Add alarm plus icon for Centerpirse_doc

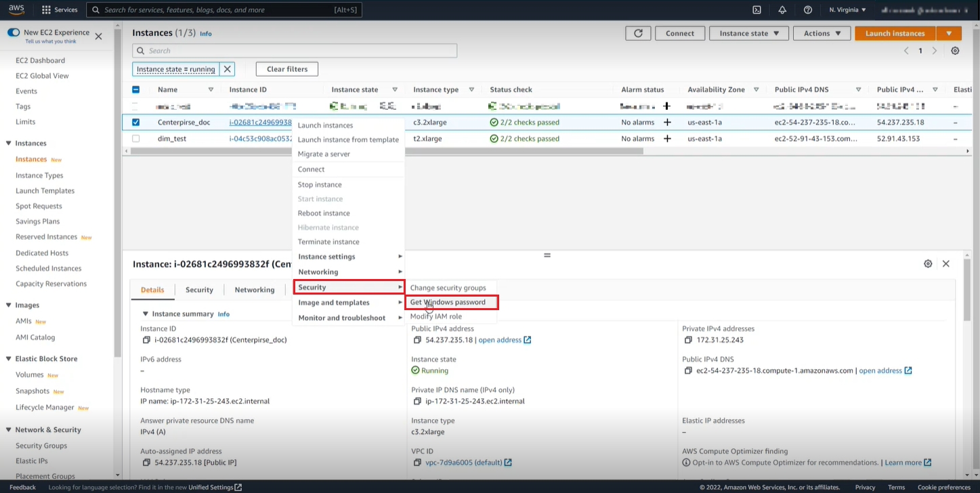[667, 123]
